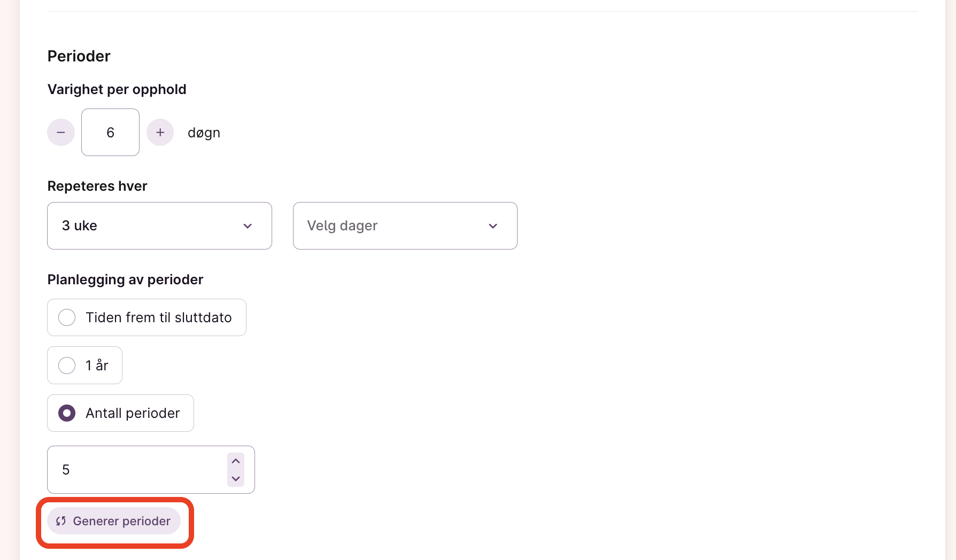
Task: Click the chevron on 'Velg dager' dropdown
Action: click(493, 226)
